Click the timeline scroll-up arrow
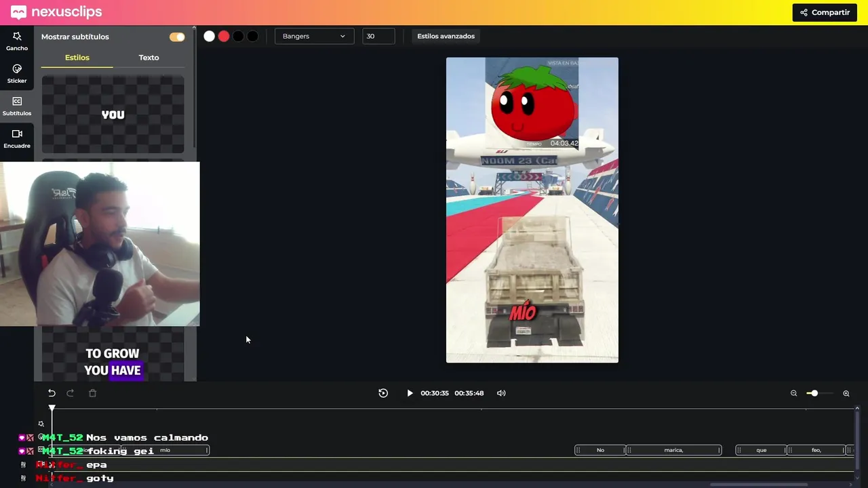Viewport: 868px width, 488px height. pos(857,408)
